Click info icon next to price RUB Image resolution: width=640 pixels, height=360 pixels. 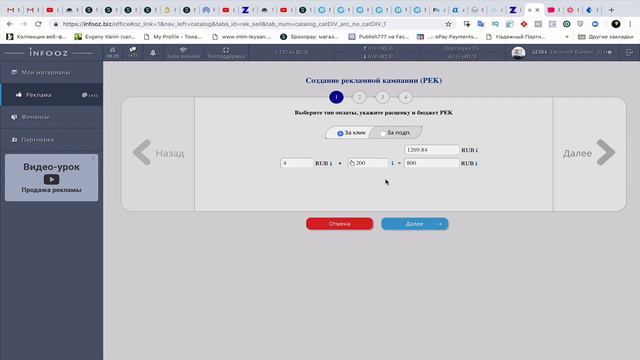[331, 163]
